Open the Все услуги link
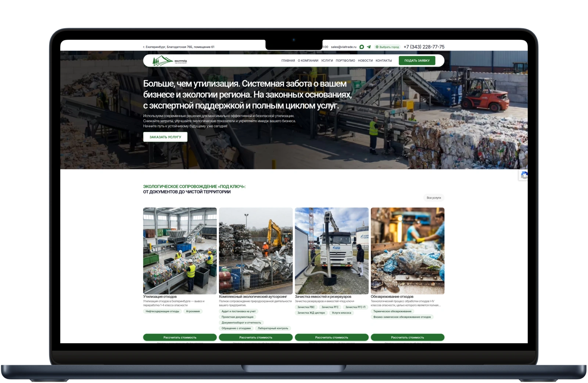This screenshot has height=383, width=588. pos(434,198)
